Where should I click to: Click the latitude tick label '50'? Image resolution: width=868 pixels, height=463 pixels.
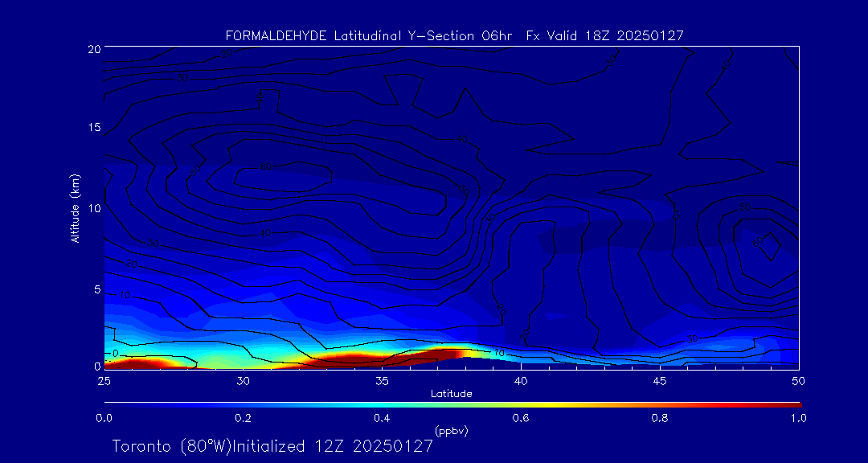tap(799, 381)
